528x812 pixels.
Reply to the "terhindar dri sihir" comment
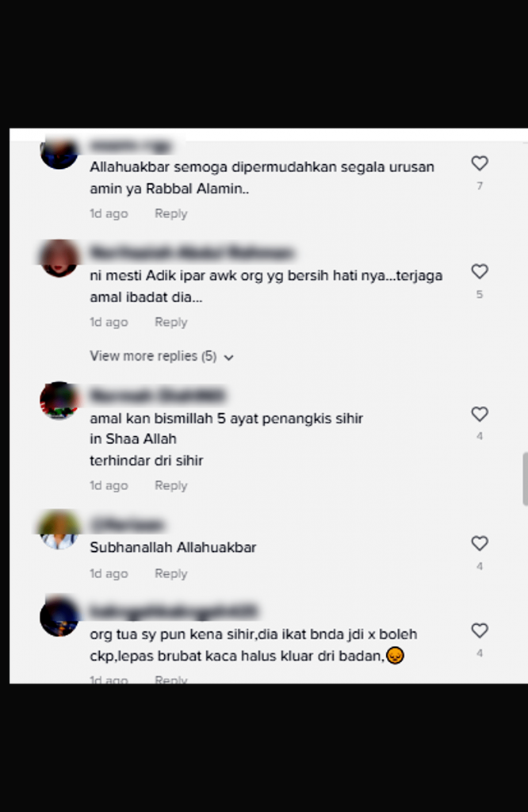tap(170, 486)
